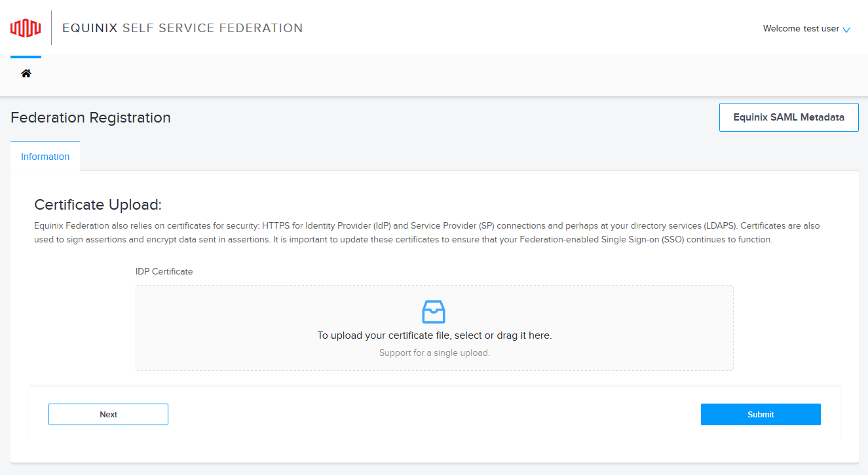This screenshot has width=868, height=475.
Task: Click the Equinix Federation description paragraph
Action: pyautogui.click(x=426, y=233)
